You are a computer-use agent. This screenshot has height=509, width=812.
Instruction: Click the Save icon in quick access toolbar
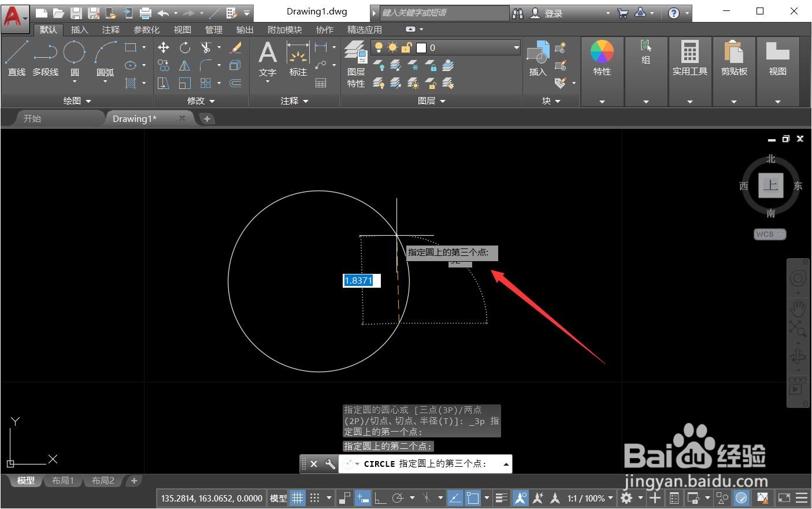click(x=76, y=13)
